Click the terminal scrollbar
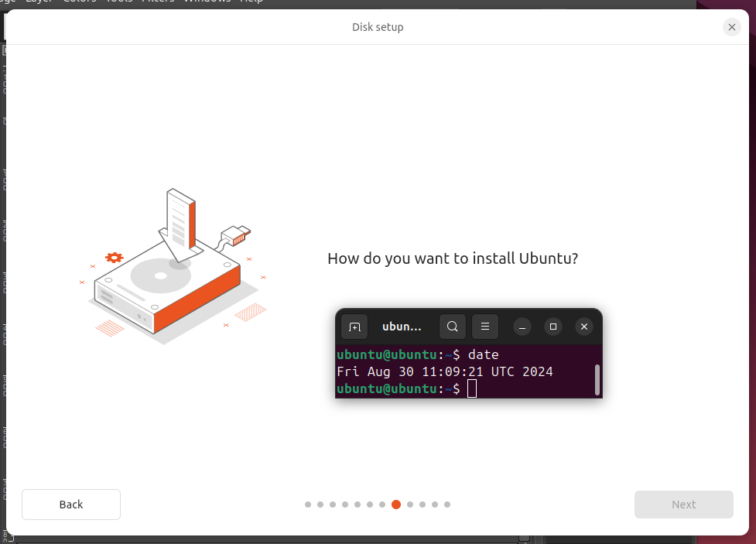 click(597, 379)
